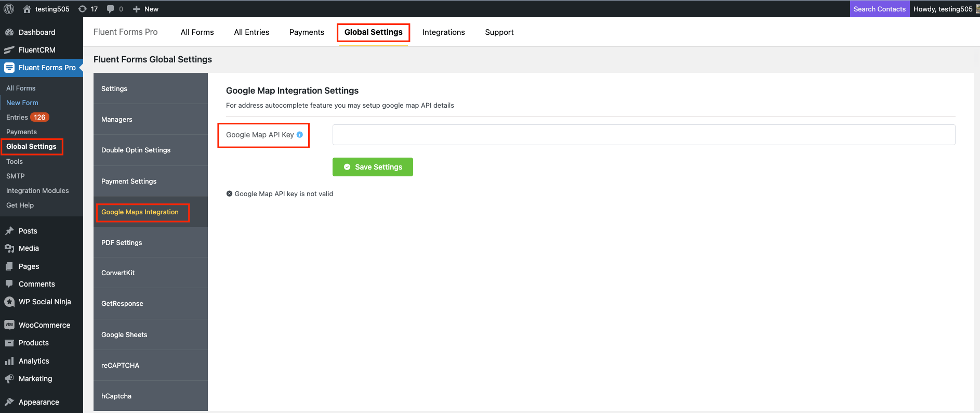Click the Pages icon in sidebar

(x=9, y=266)
